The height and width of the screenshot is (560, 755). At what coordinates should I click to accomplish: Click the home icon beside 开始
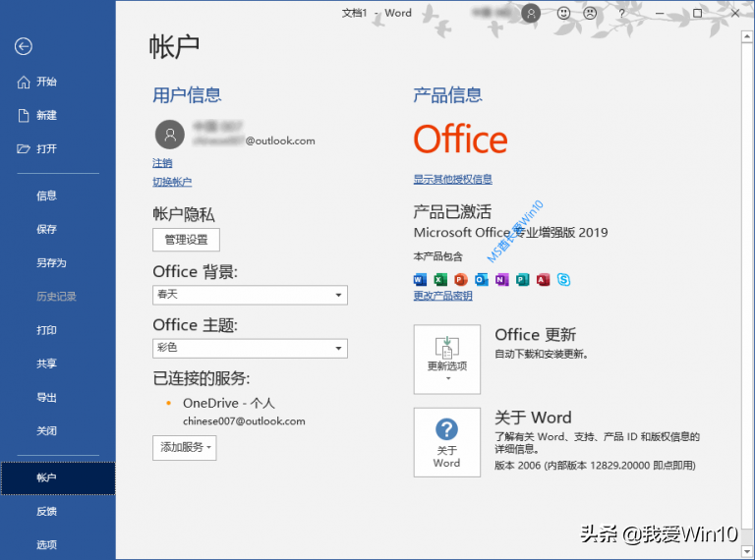coord(24,83)
